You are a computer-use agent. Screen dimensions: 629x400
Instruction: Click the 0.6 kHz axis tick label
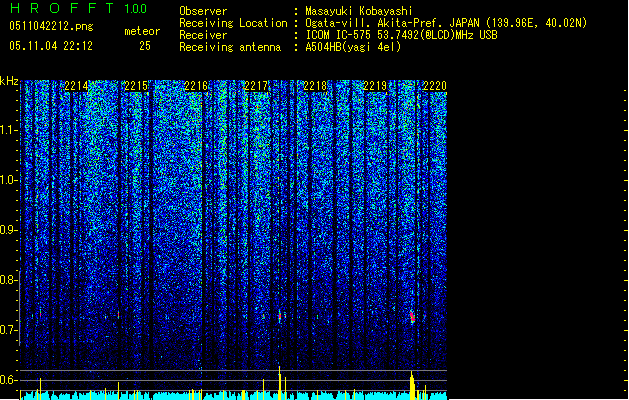pyautogui.click(x=8, y=380)
